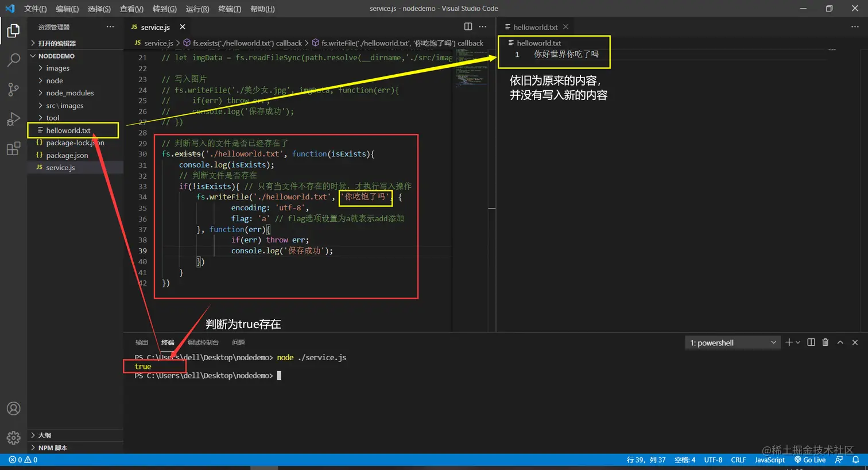Collapse the NODEDEMO folder section

point(75,56)
